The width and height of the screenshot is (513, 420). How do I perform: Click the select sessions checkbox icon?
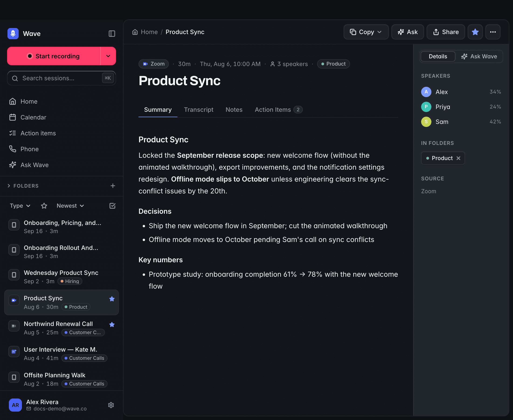click(112, 206)
